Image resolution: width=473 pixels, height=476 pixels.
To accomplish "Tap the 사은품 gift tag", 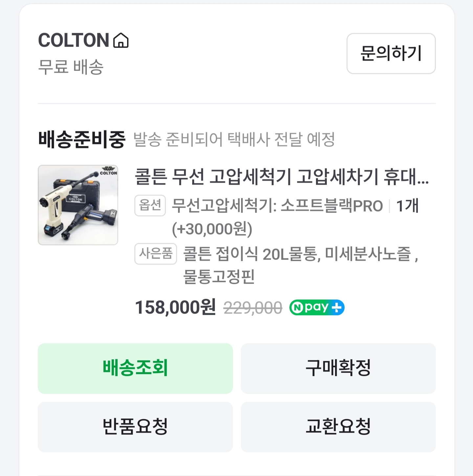I will 156,254.
